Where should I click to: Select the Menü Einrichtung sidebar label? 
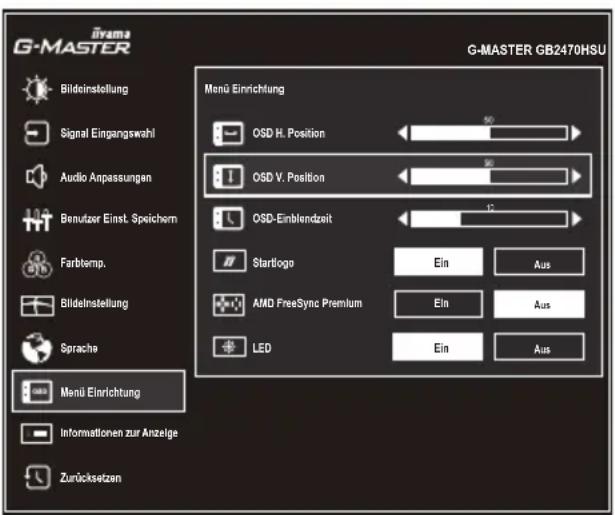pyautogui.click(x=100, y=392)
